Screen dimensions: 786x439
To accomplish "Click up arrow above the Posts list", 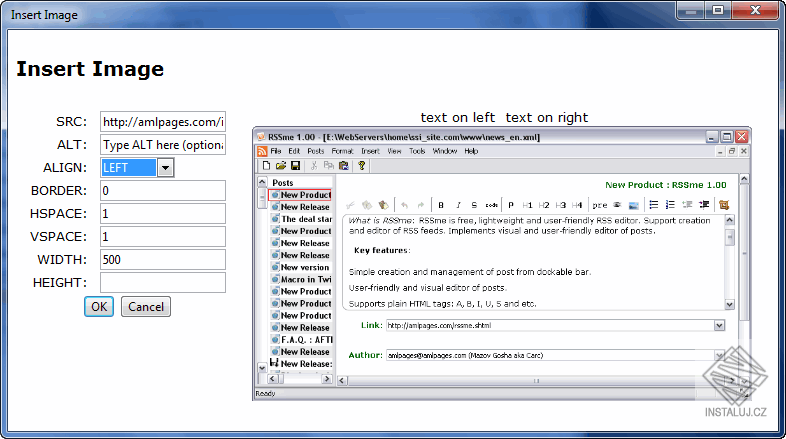I will 262,181.
